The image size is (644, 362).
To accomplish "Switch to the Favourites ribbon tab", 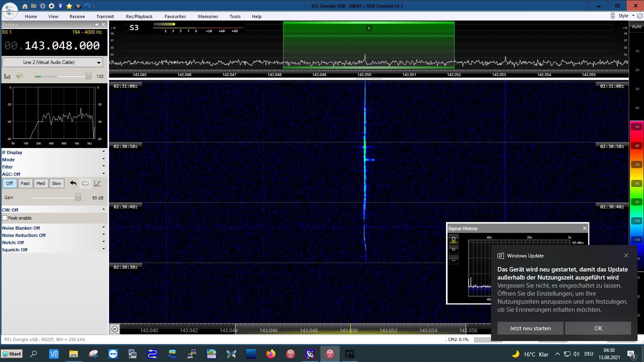I will 175,16.
